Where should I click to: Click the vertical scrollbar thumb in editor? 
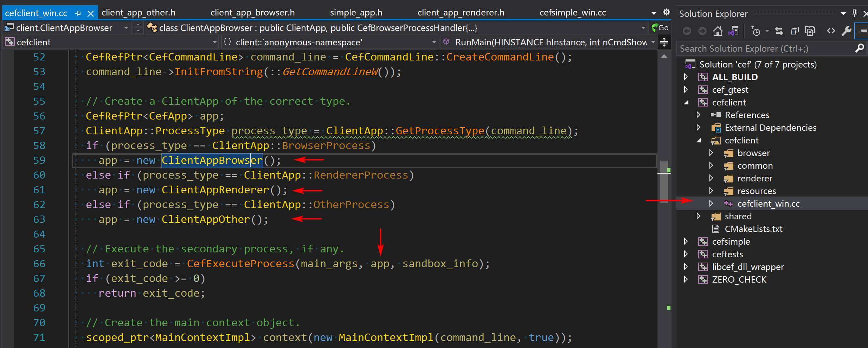(x=664, y=181)
